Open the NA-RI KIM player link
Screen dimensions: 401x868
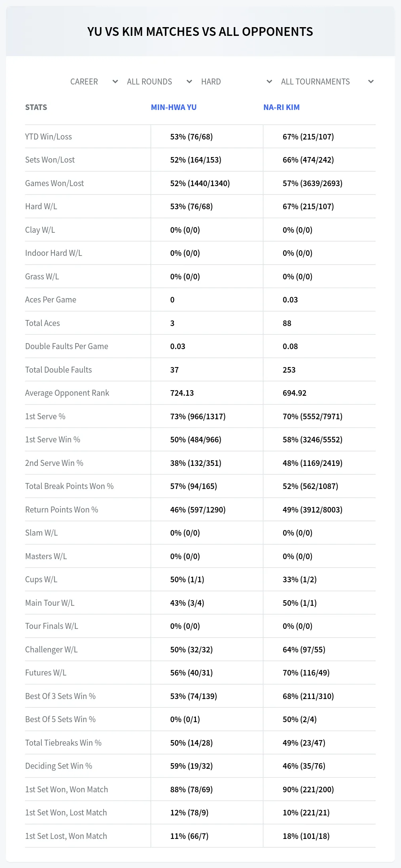282,107
